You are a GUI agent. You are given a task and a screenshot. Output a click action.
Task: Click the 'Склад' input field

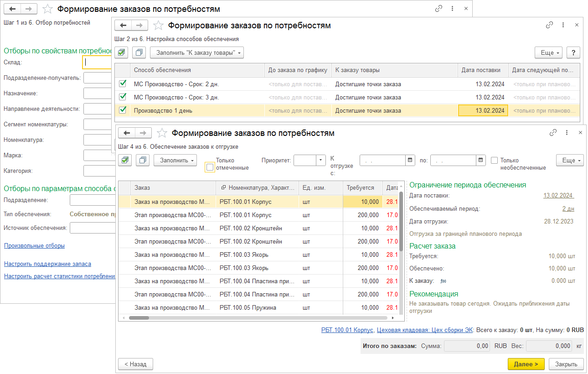click(x=97, y=62)
